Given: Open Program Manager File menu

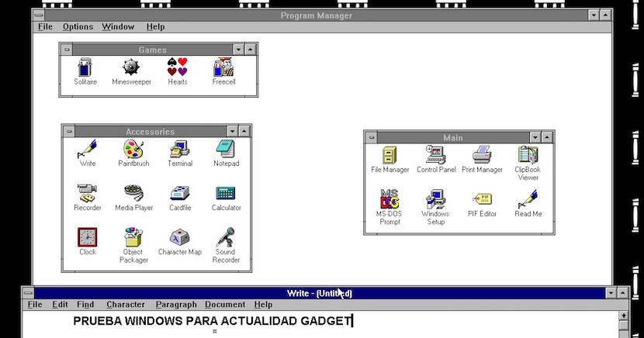Looking at the screenshot, I should click(45, 26).
